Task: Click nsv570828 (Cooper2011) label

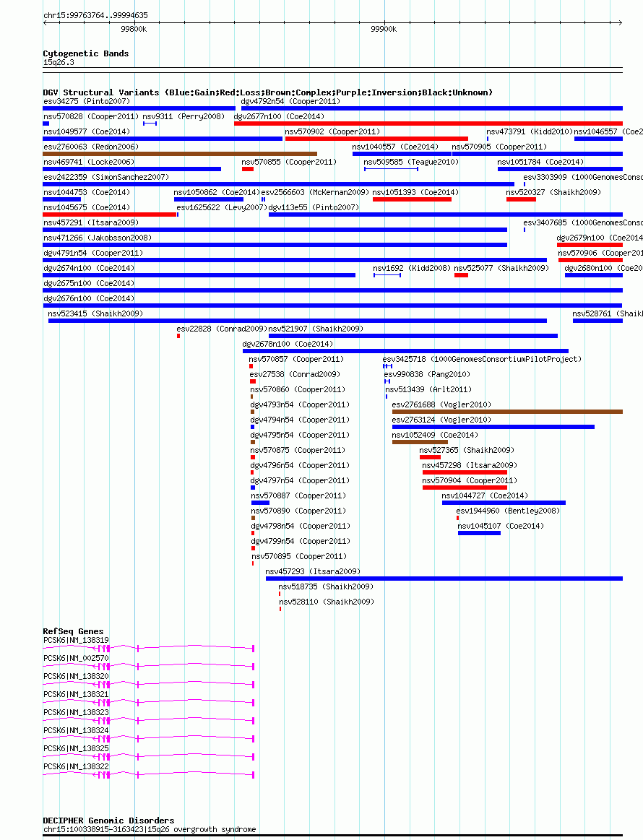Action: 90,116
